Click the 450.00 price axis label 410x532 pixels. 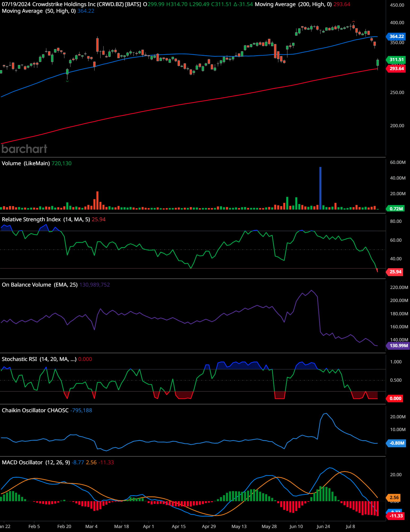click(397, 5)
